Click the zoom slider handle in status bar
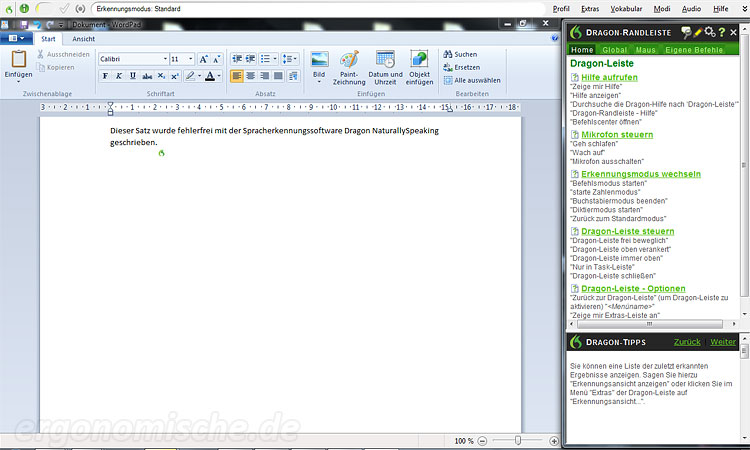750x450 pixels. pos(518,440)
